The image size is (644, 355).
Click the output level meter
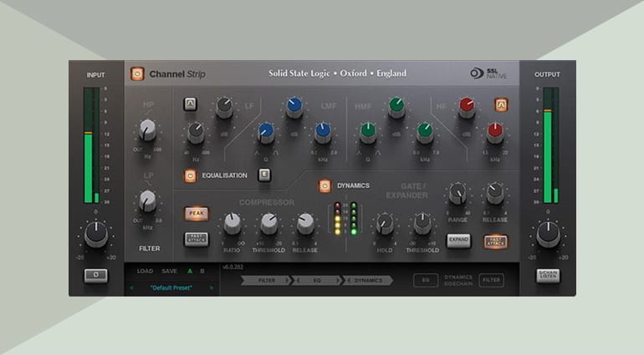551,145
